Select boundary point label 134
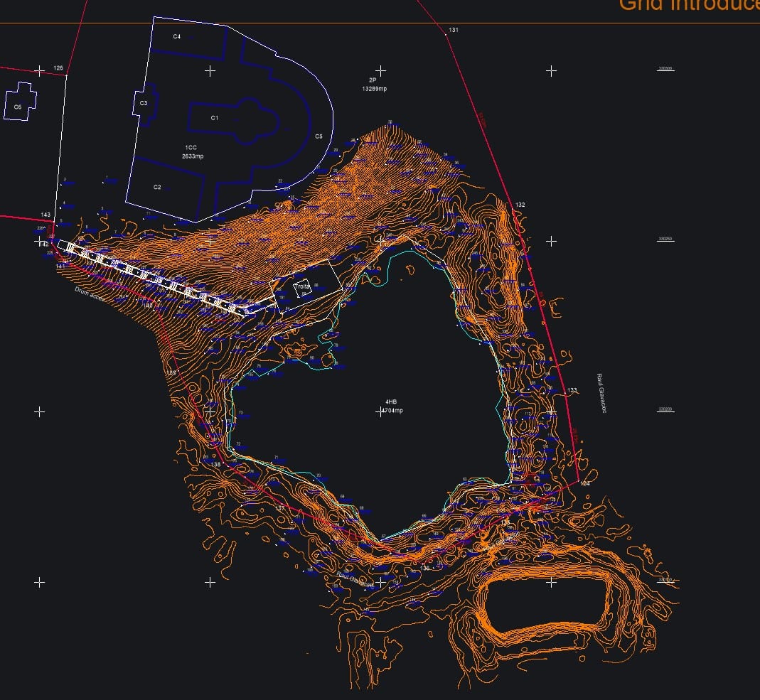 coord(586,483)
